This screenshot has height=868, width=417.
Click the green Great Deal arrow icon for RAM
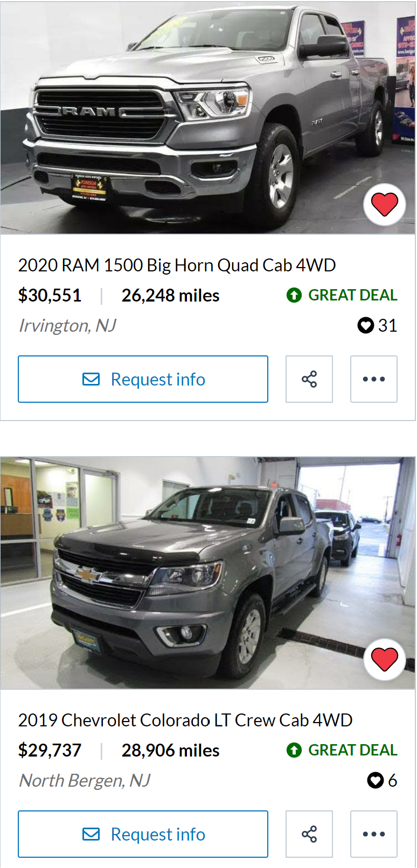[294, 295]
